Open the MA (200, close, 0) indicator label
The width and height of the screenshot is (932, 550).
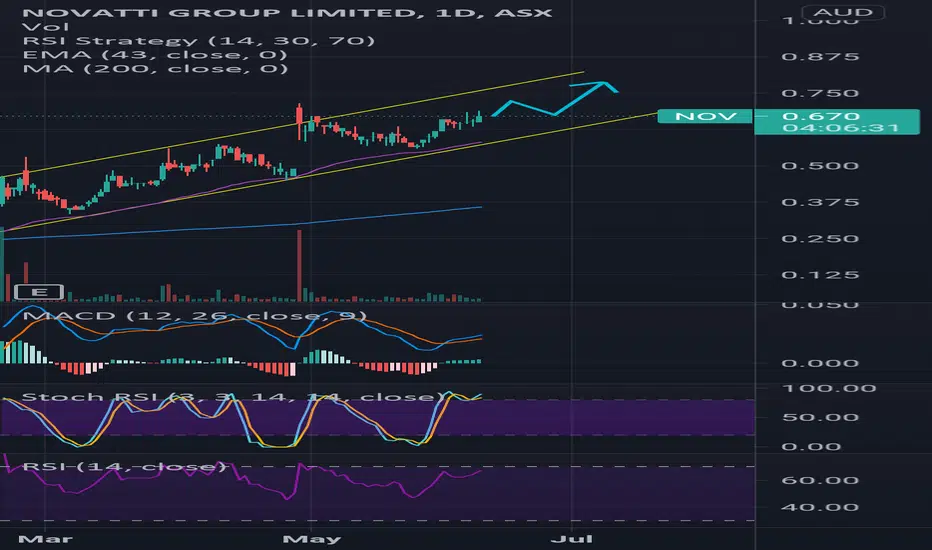tap(155, 68)
